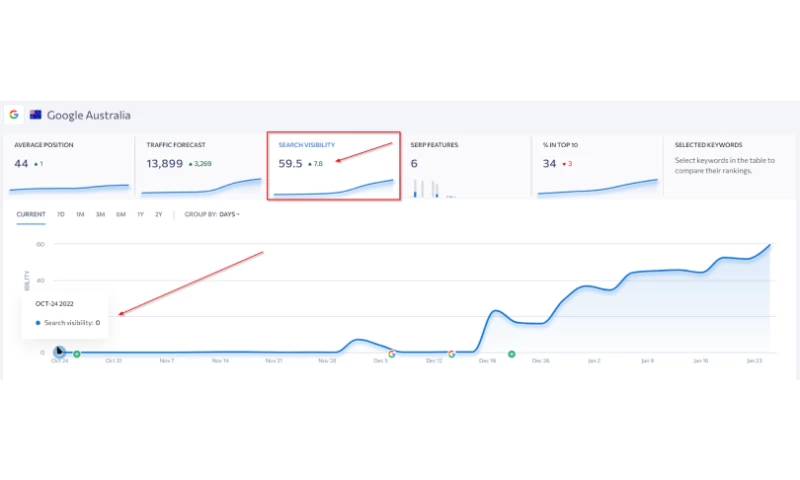Click the 3,269 traffic change indicator
The image size is (800, 480).
[x=200, y=164]
